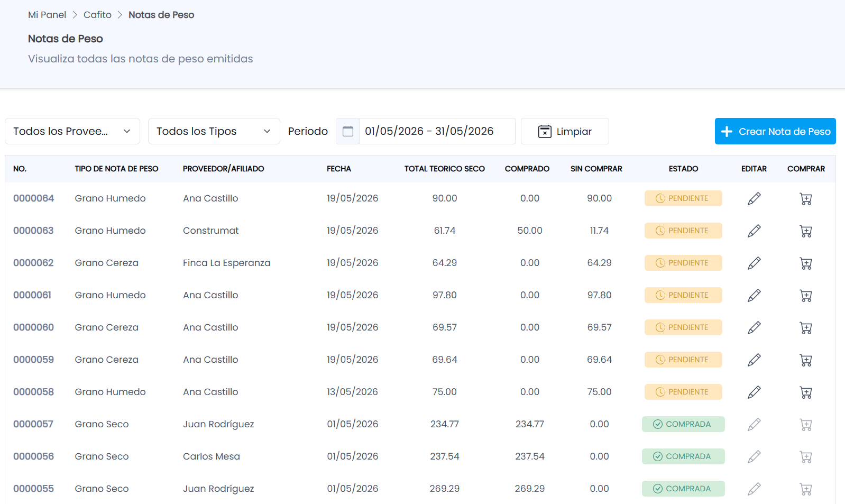Viewport: 845px width, 504px height.
Task: Purchase note 0000061 via cart icon
Action: [806, 296]
